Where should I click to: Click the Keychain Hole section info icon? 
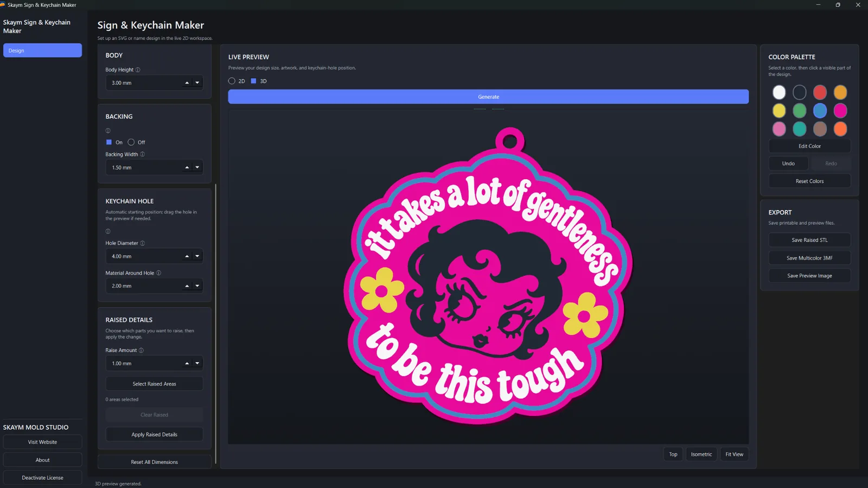tap(108, 231)
